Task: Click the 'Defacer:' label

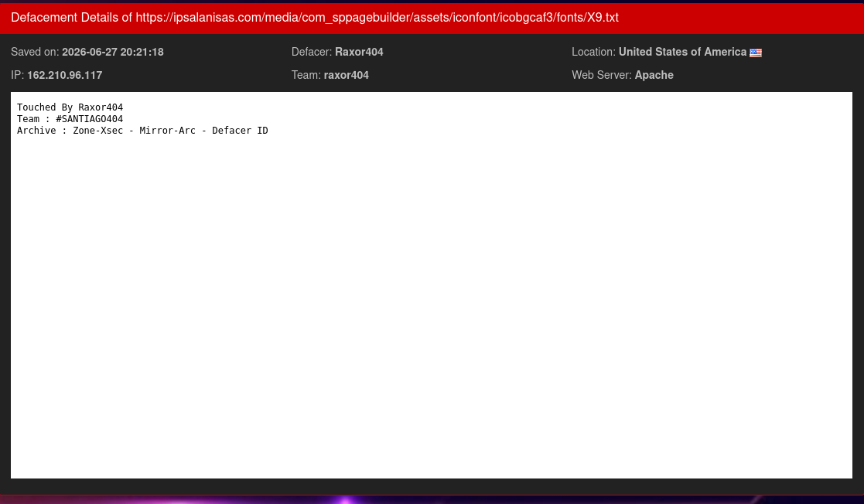Action: point(311,52)
